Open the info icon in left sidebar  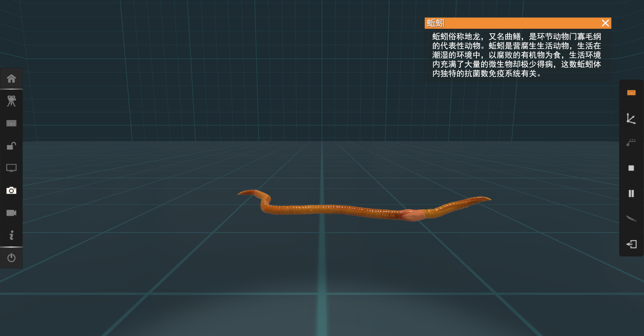(11, 235)
